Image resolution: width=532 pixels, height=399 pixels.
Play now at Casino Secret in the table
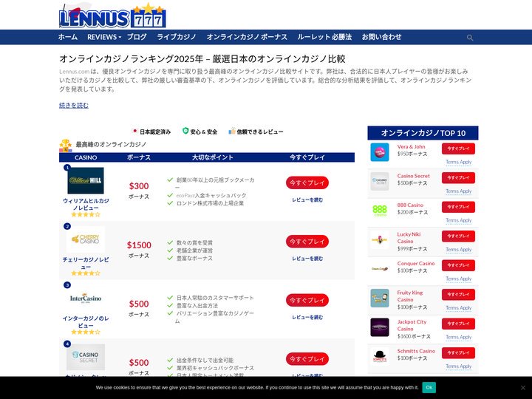coord(307,359)
